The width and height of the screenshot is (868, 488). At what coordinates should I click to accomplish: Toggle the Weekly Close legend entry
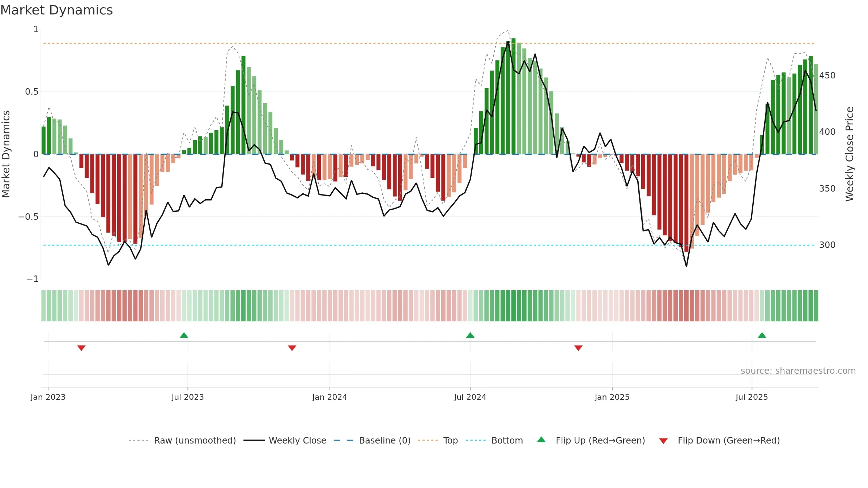pos(285,440)
